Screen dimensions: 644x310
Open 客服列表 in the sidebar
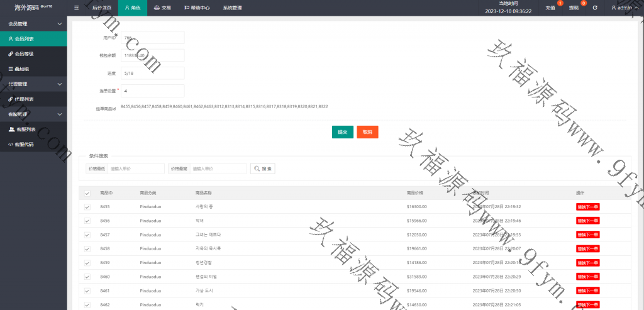24,130
